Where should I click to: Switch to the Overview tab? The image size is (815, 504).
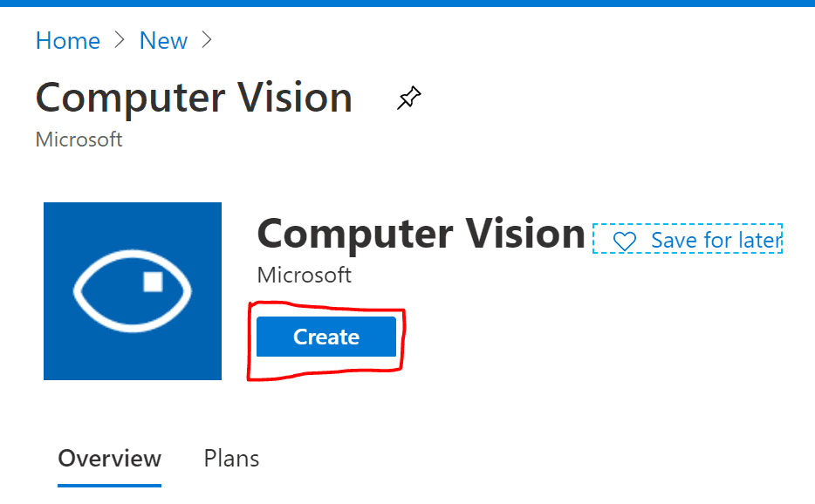tap(109, 459)
